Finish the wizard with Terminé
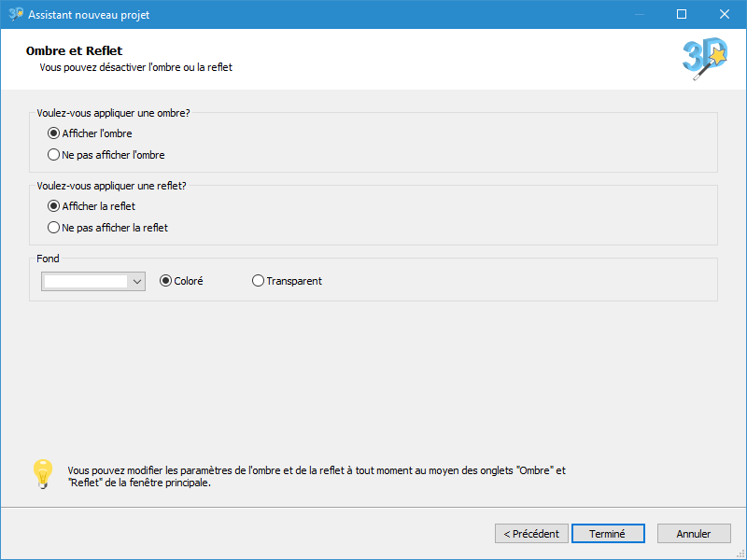747x560 pixels. pos(608,534)
